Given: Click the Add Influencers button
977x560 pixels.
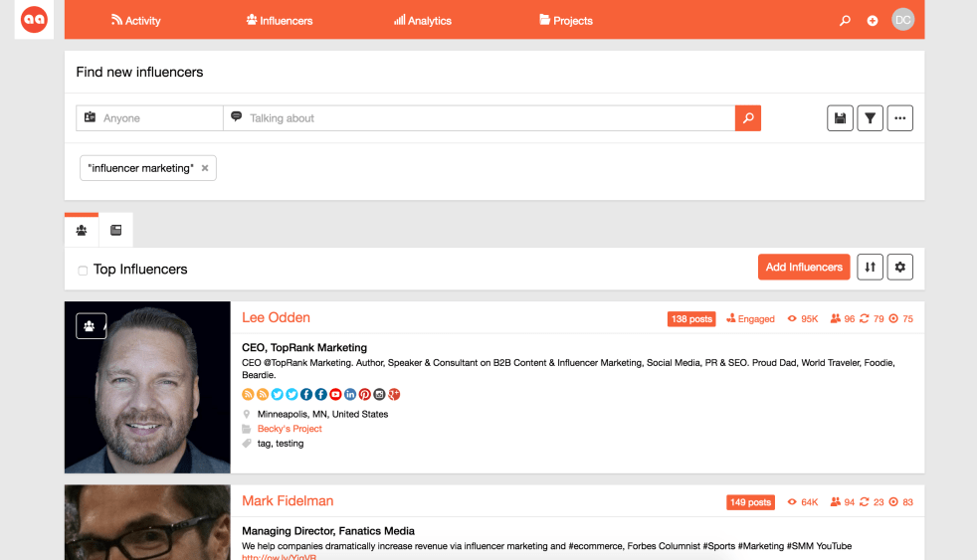Looking at the screenshot, I should point(804,267).
